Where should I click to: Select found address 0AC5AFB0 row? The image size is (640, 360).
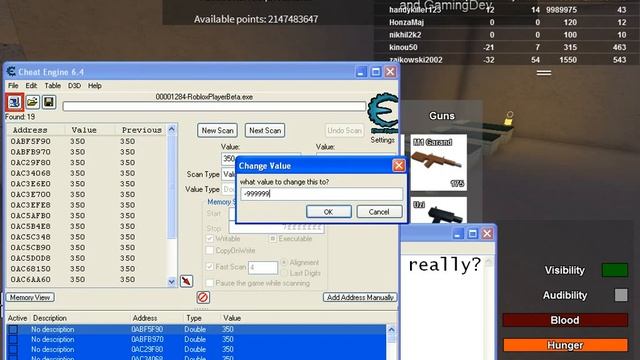pyautogui.click(x=87, y=216)
